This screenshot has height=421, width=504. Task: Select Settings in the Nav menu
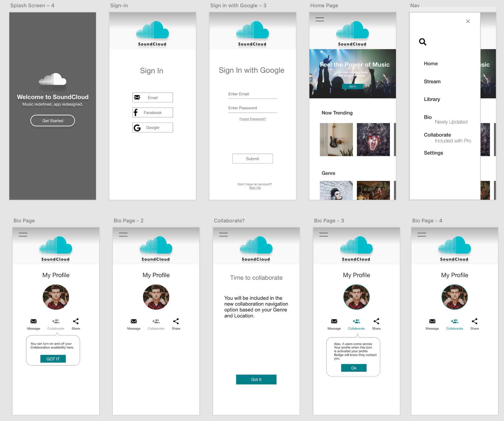433,153
